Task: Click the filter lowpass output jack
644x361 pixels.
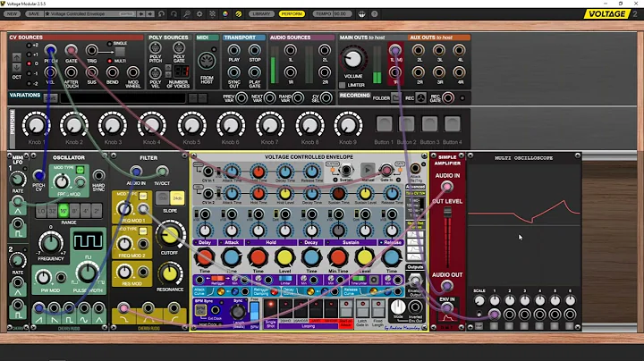Action: pos(123,307)
